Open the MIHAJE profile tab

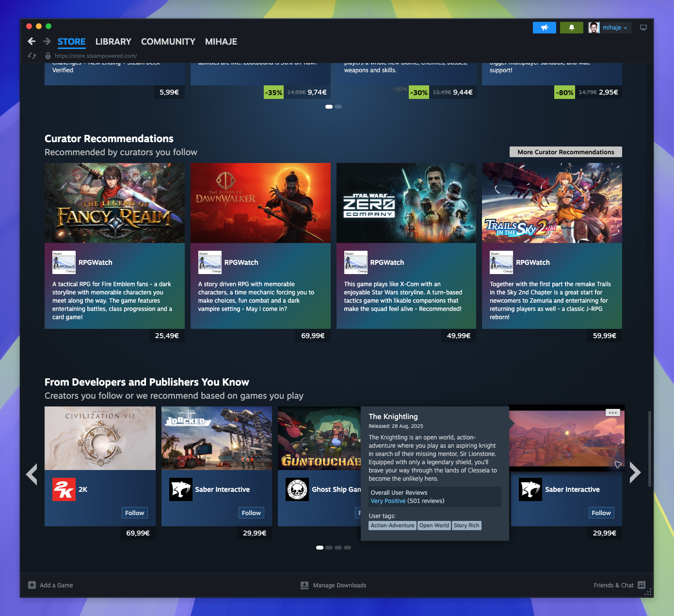221,42
